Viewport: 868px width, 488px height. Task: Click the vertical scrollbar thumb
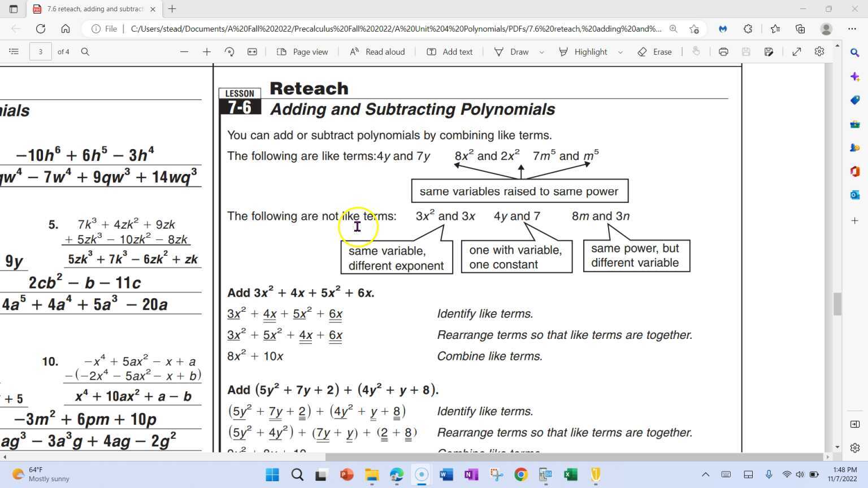click(x=837, y=304)
